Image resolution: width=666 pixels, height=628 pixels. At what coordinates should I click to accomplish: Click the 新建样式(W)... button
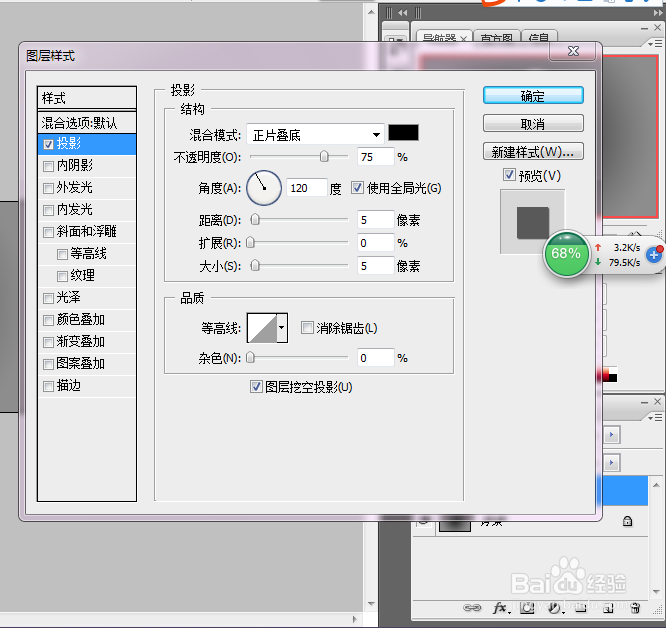click(x=533, y=152)
